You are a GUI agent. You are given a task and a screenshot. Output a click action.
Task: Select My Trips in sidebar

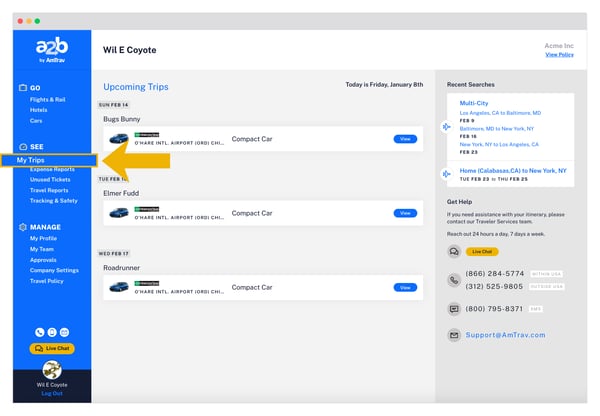pyautogui.click(x=33, y=160)
